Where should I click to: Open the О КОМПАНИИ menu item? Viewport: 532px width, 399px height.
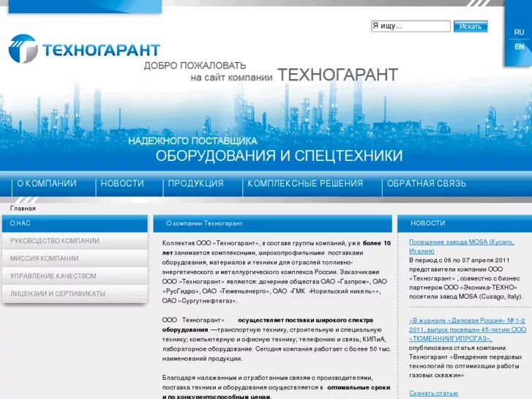tap(47, 184)
